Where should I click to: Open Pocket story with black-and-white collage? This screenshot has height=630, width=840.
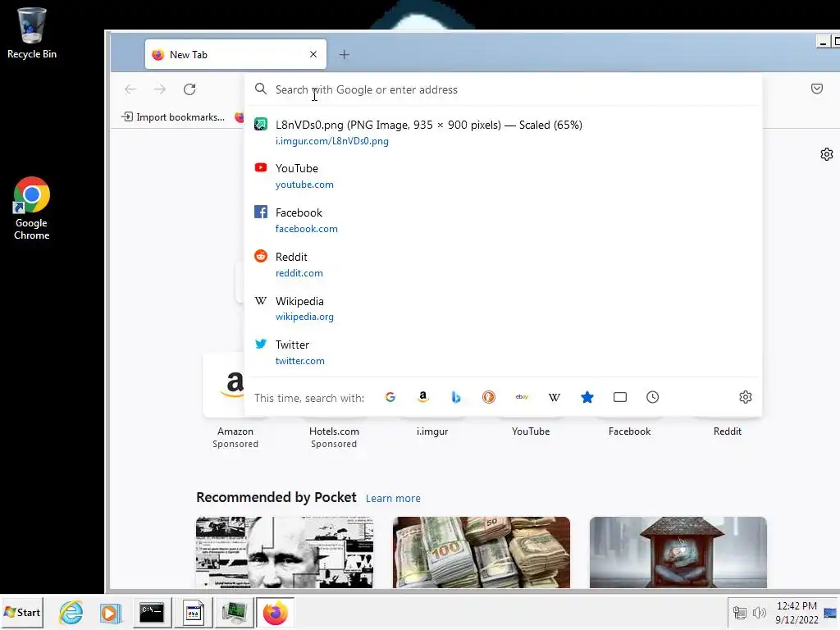click(285, 552)
